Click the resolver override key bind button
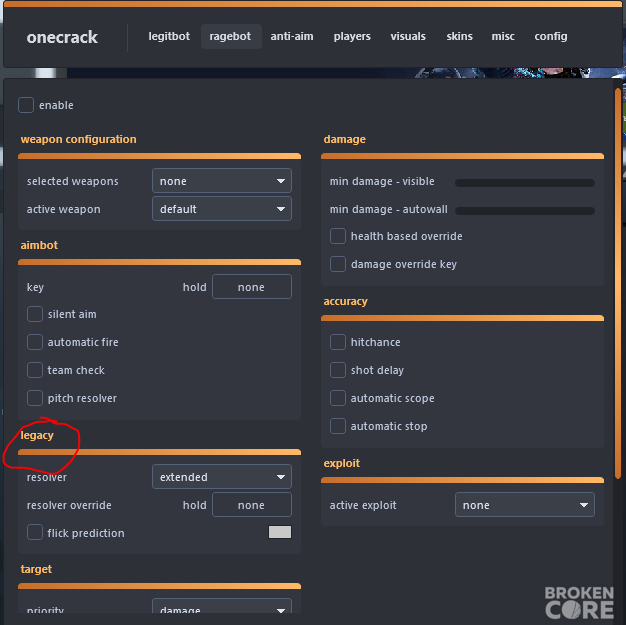Screen dimensions: 626x625 pyautogui.click(x=252, y=505)
